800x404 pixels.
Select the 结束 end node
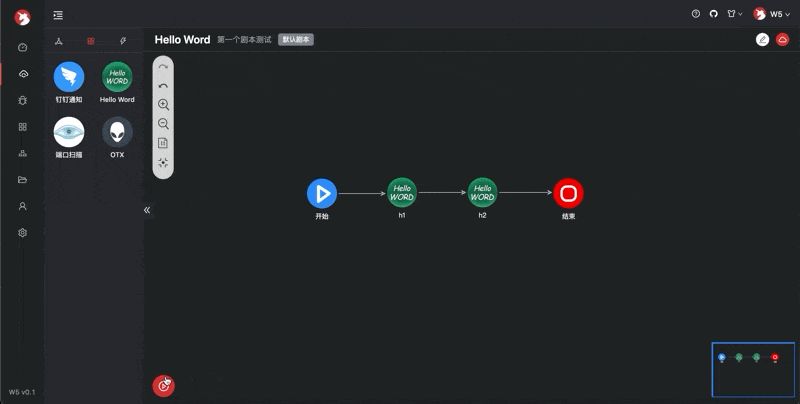tap(568, 193)
